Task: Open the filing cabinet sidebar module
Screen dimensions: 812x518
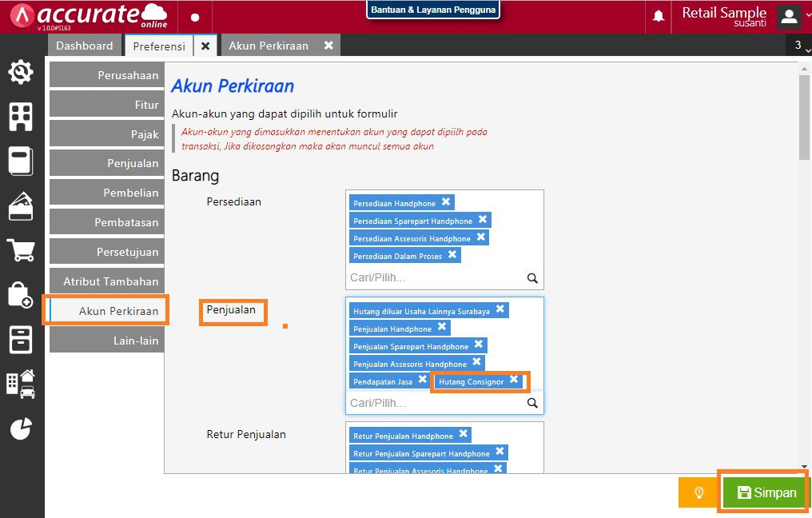Action: 21,339
